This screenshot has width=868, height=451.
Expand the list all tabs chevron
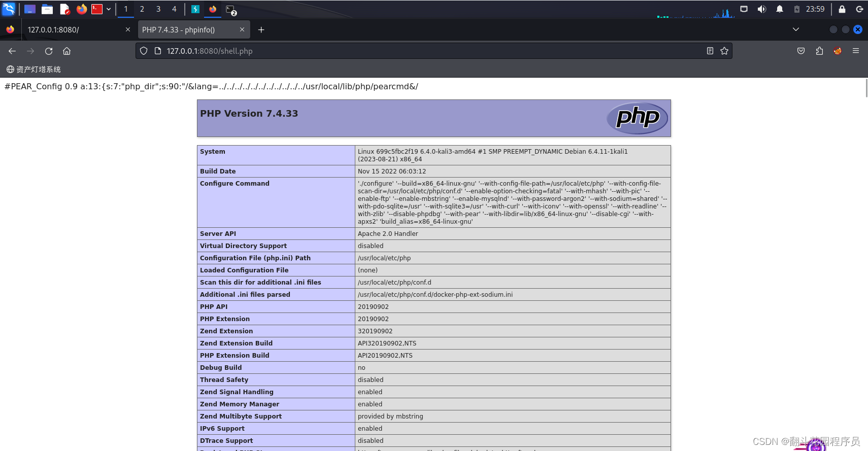pyautogui.click(x=796, y=29)
